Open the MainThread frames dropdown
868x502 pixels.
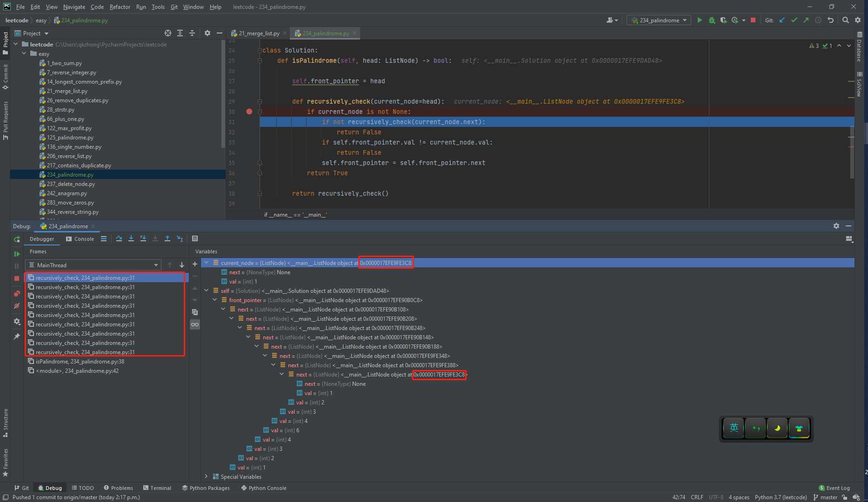pos(93,265)
